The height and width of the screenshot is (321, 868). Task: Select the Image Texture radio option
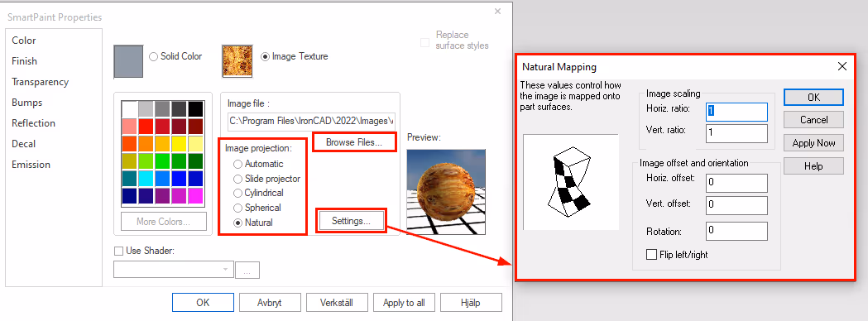pos(265,56)
